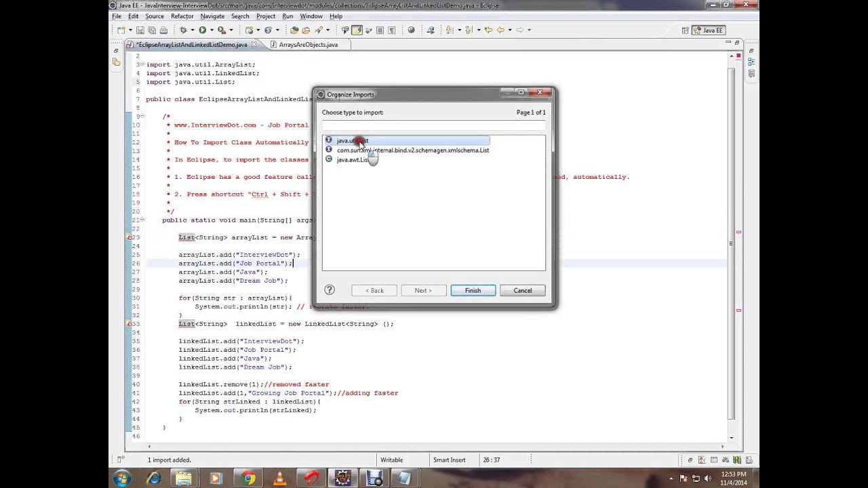Click the Open Perspective icon
The height and width of the screenshot is (488, 868).
[686, 30]
